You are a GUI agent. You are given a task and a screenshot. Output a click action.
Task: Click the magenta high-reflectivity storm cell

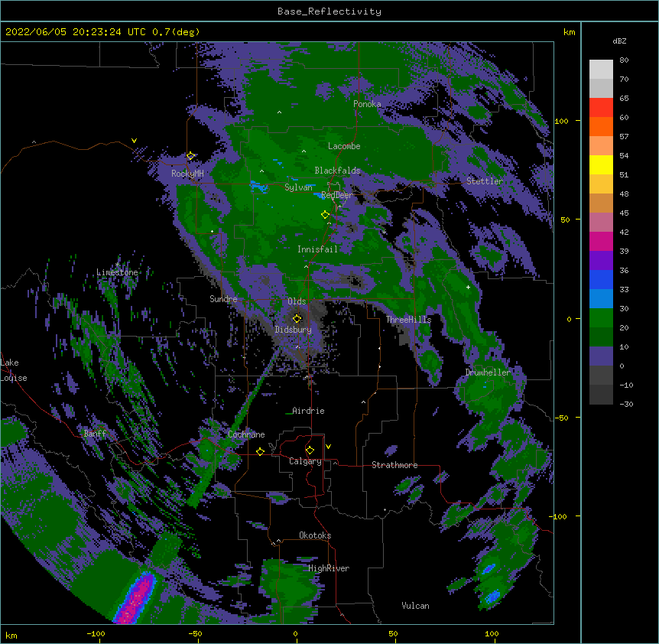(136, 598)
